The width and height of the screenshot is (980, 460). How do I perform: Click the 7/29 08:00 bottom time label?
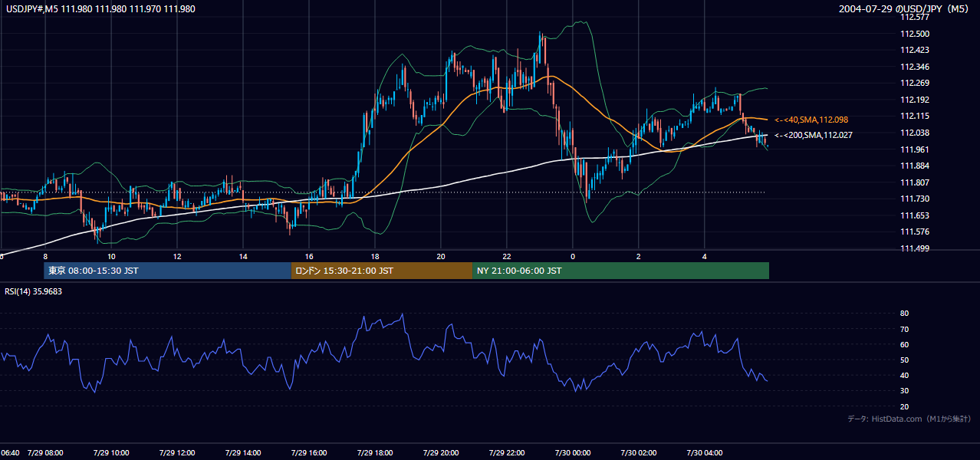coord(45,453)
